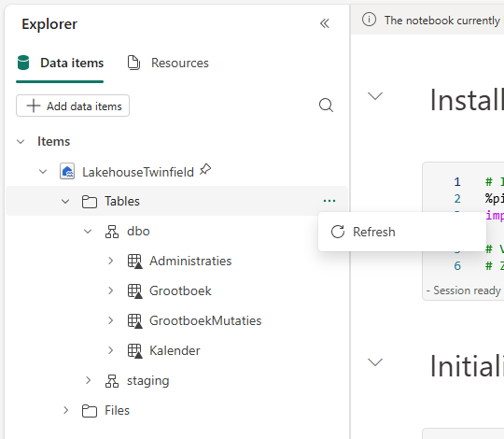Screen dimensions: 504x439
Task: Click the Administraties delta table icon
Action: [x=135, y=262]
